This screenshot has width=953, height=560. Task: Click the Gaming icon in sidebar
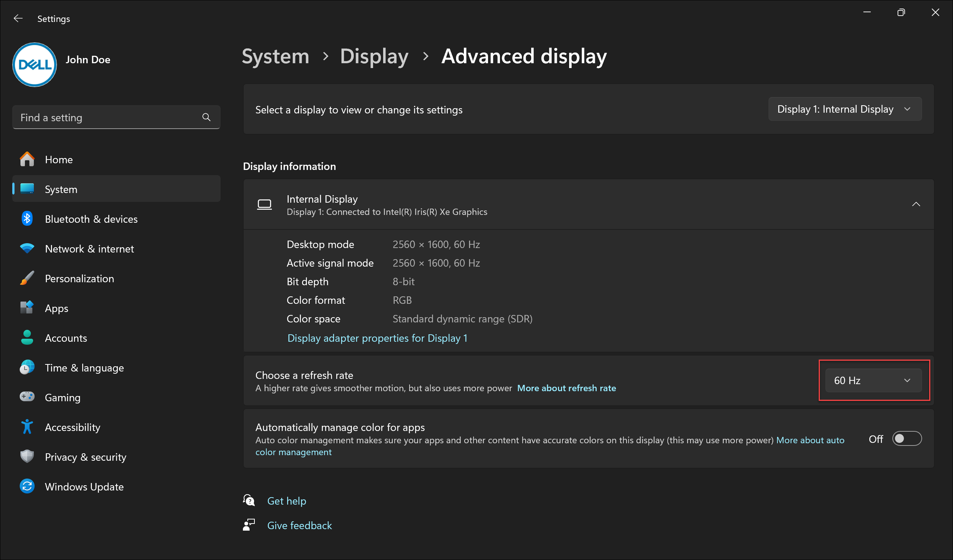click(26, 398)
